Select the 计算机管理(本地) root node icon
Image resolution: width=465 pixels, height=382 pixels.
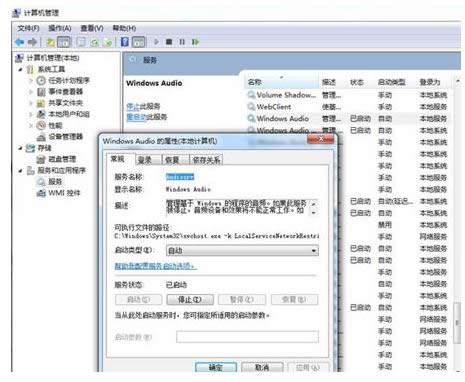pos(19,58)
